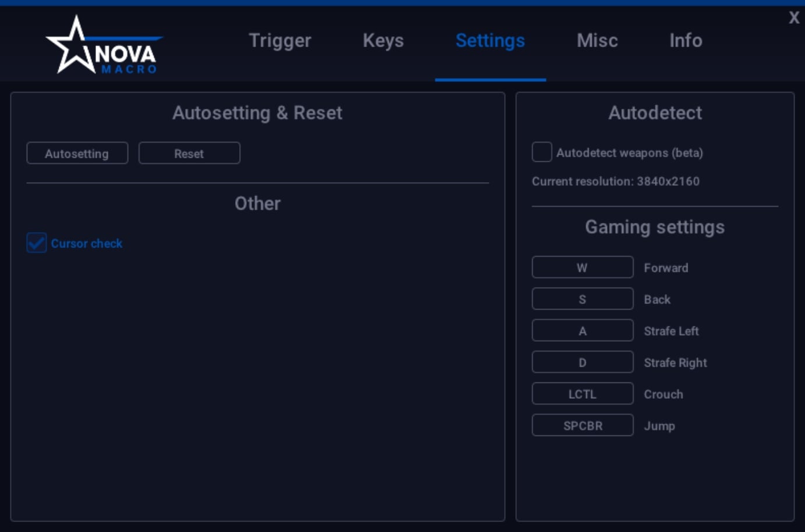The image size is (805, 532).
Task: Click the Current resolution 3840x2160 text
Action: (615, 182)
